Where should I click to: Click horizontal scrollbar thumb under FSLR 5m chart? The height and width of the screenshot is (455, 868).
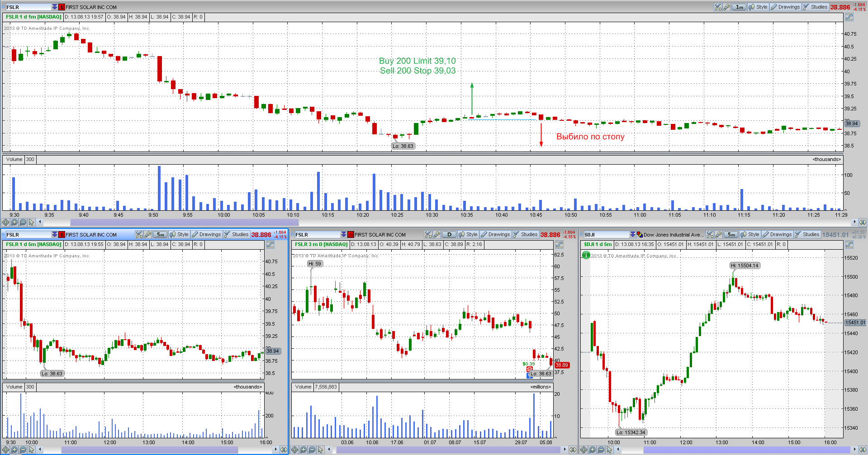[149, 450]
